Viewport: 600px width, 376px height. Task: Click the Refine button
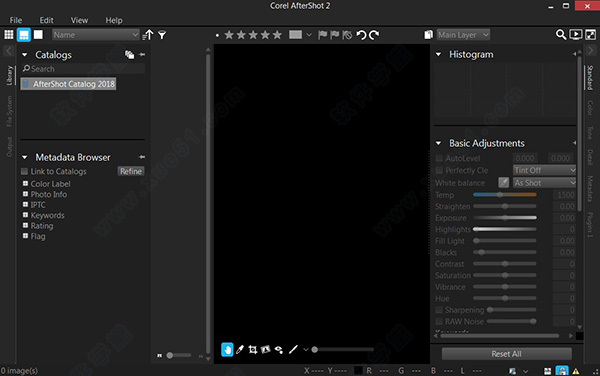tap(131, 171)
